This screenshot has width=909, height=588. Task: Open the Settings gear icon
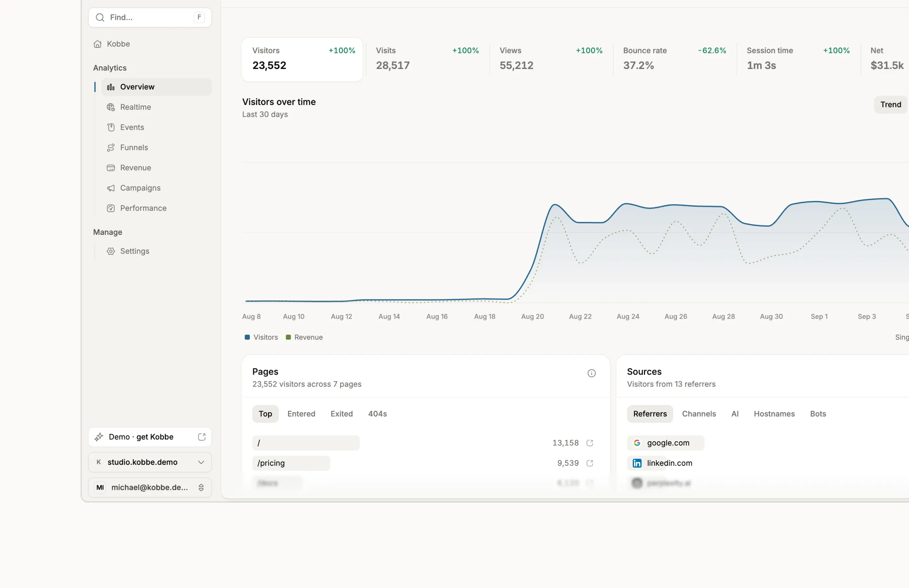(x=111, y=251)
